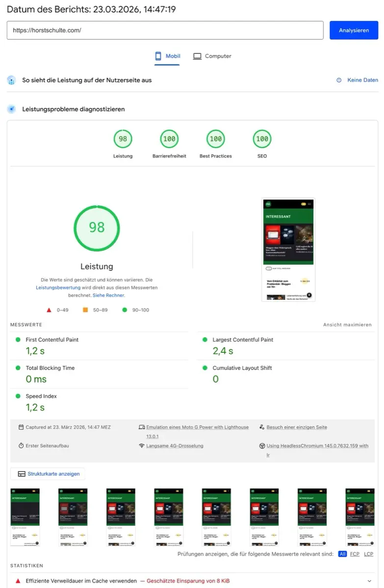Select the SEO 100 score gauge
The height and width of the screenshot is (588, 384).
(x=262, y=139)
